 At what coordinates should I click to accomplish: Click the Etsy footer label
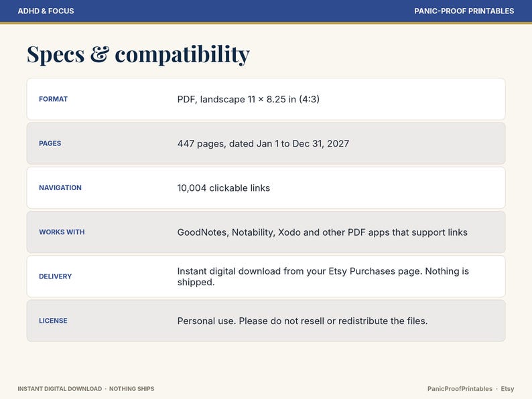[x=507, y=389]
